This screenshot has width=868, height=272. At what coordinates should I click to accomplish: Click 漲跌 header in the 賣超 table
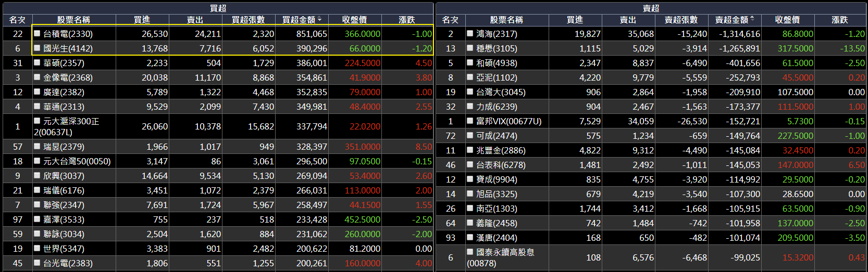pos(840,20)
